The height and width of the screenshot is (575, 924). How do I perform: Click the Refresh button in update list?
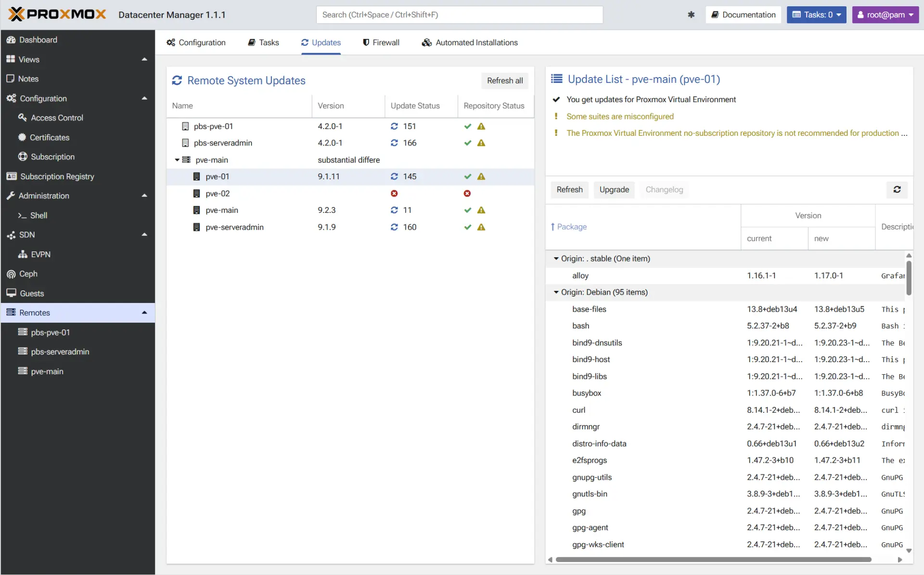click(569, 190)
